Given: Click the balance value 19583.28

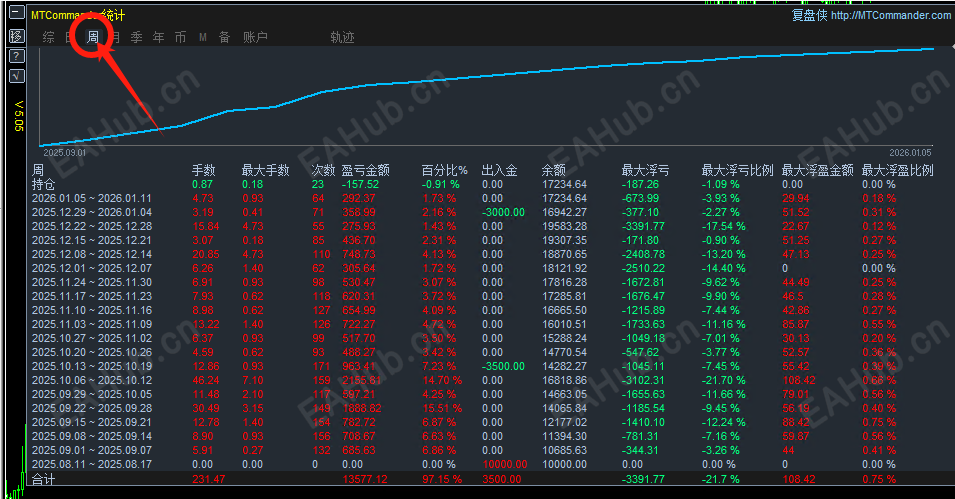Looking at the screenshot, I should click(565, 226).
